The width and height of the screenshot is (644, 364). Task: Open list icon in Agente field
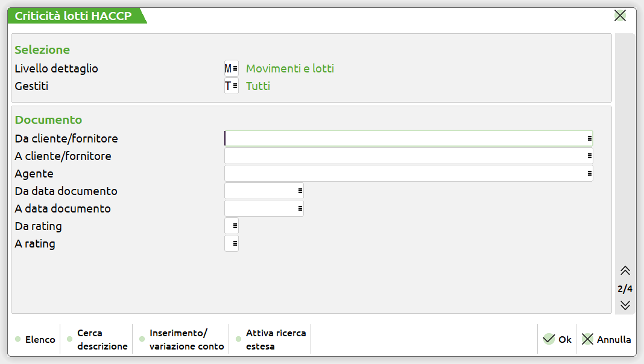click(589, 174)
